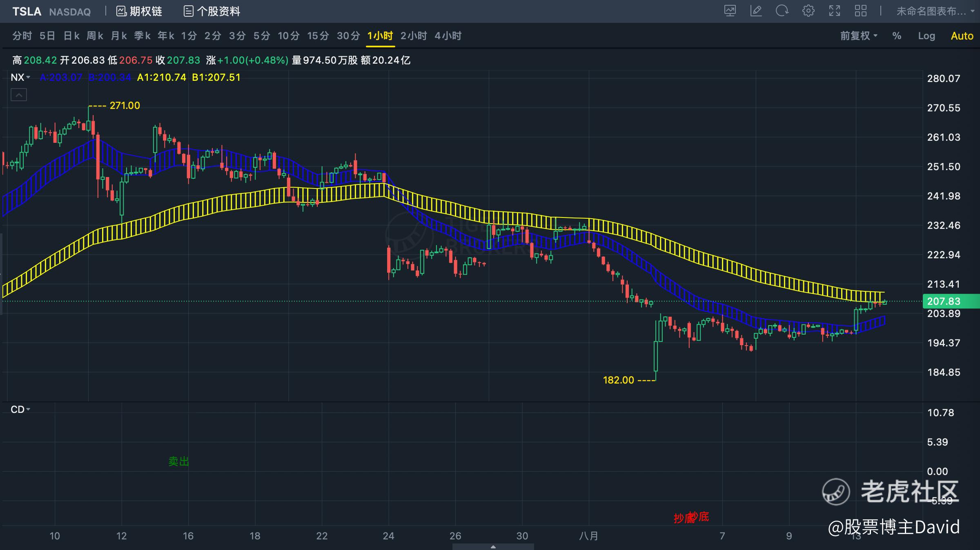Open the CD indicator dropdown
This screenshot has height=550, width=980.
20,410
